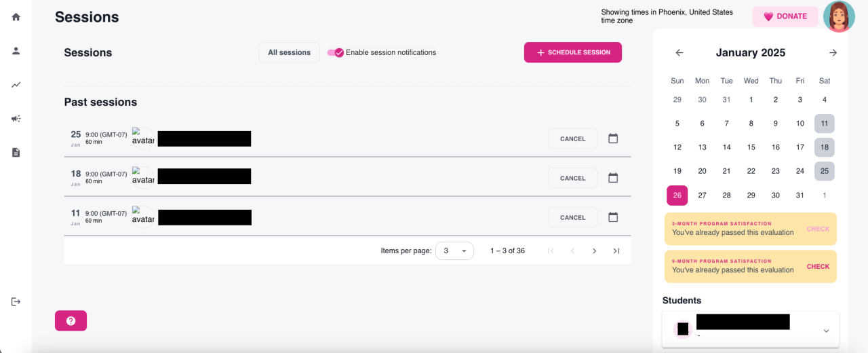The height and width of the screenshot is (353, 868).
Task: Open the All sessions filter
Action: [x=289, y=52]
